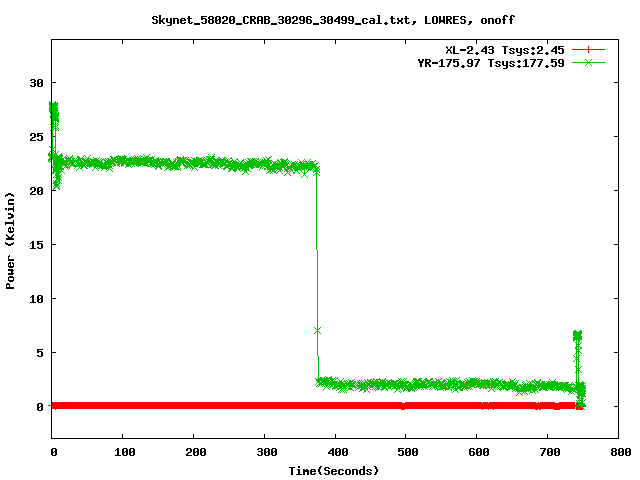The height and width of the screenshot is (480, 640).
Task: Select the legend entry YR-175.97 Tsys:177.59
Action: (491, 63)
